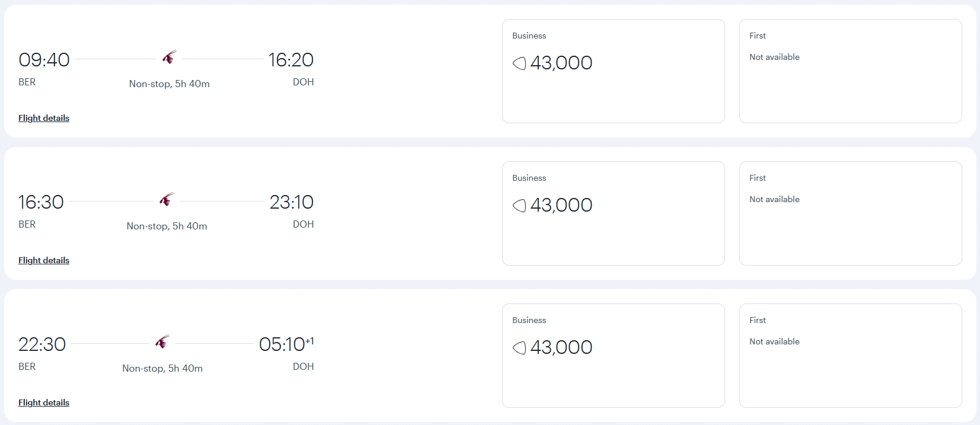Viewport: 980px width, 425px height.
Task: Click Non-stop duration text on 16:30 flight
Action: (167, 226)
